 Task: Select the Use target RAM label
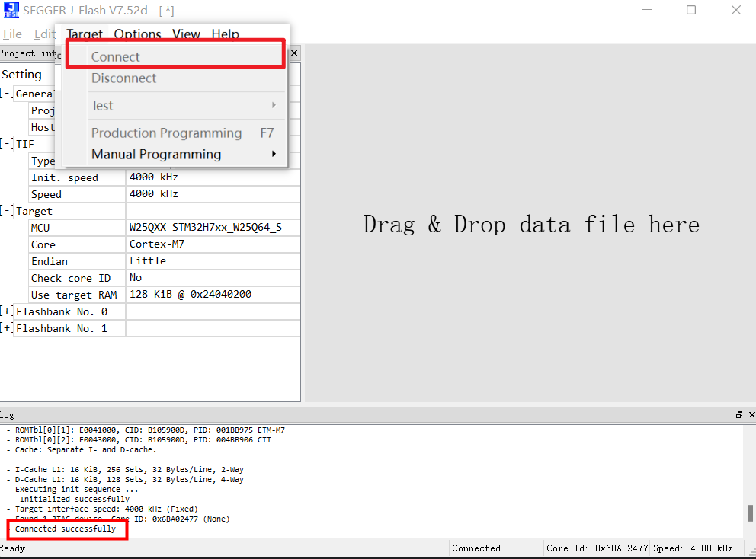[74, 295]
